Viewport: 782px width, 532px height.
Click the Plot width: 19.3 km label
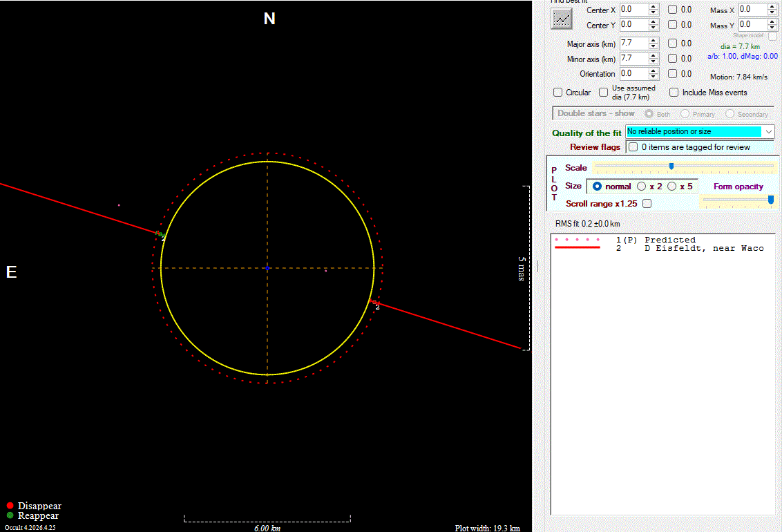tap(487, 528)
